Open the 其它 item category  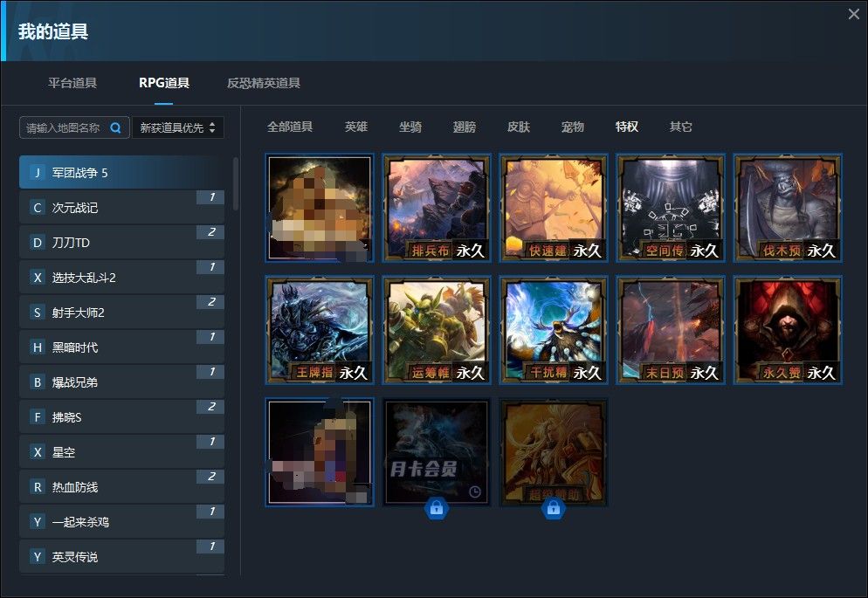coord(681,127)
